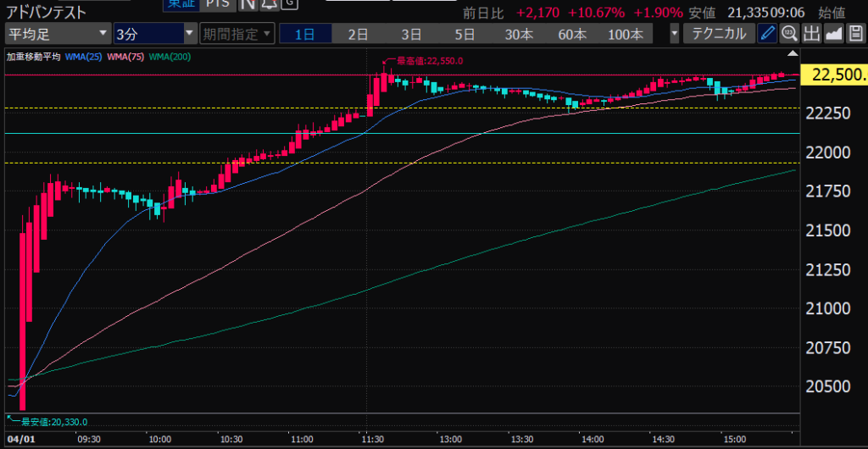This screenshot has width=868, height=449.
Task: Expand the 期間指定 dropdown
Action: point(236,34)
